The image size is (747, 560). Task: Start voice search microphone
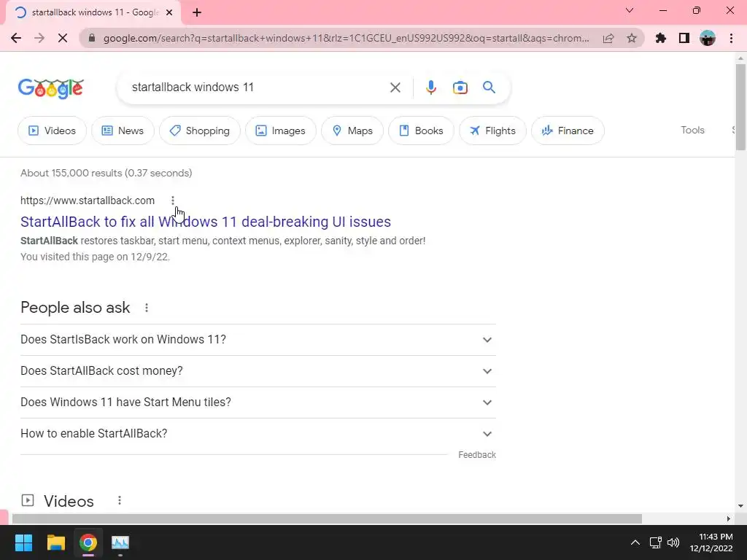coord(431,87)
